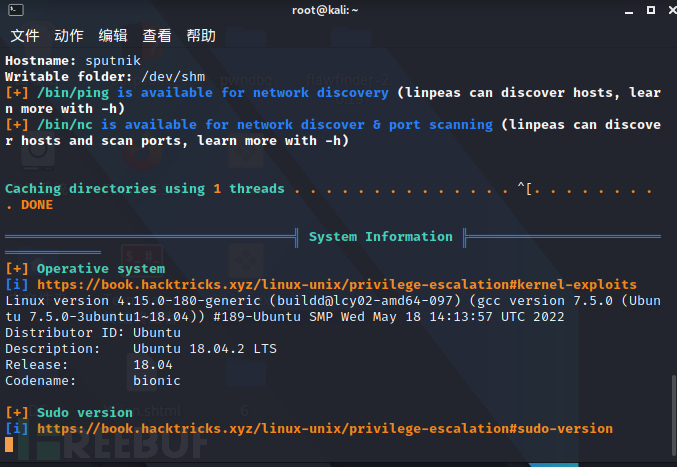Click 'Caching directories using 1 threads' text

pos(145,189)
